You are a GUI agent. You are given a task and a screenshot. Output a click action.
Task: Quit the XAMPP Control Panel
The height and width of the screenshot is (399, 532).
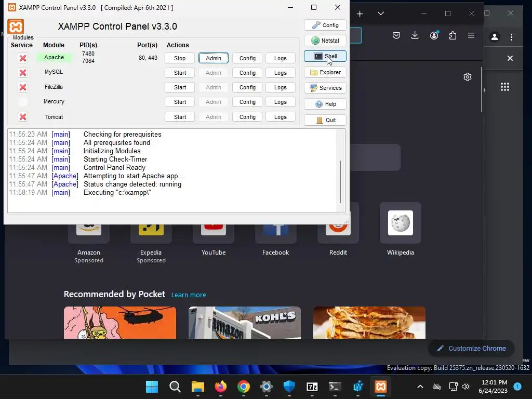[x=325, y=120]
